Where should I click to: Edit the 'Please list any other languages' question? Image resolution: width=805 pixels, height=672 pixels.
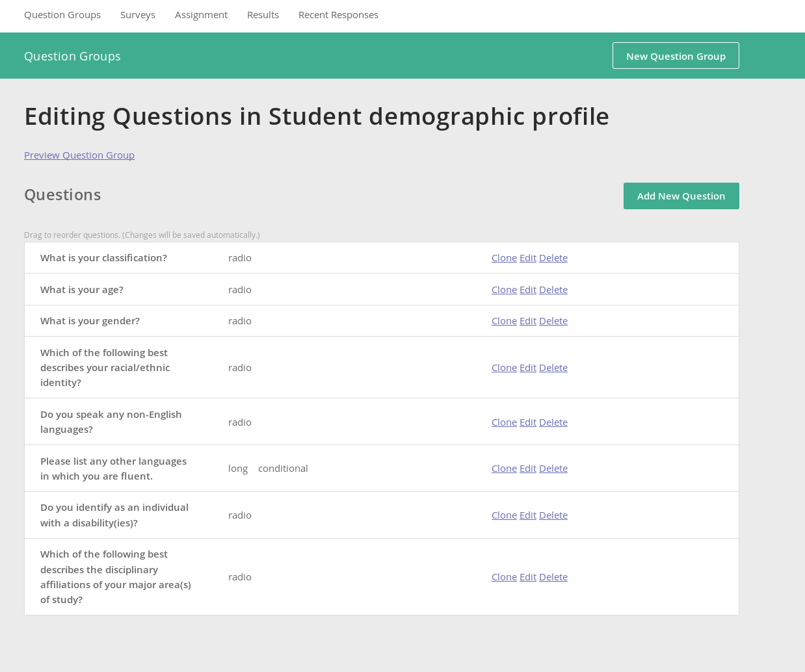528,468
